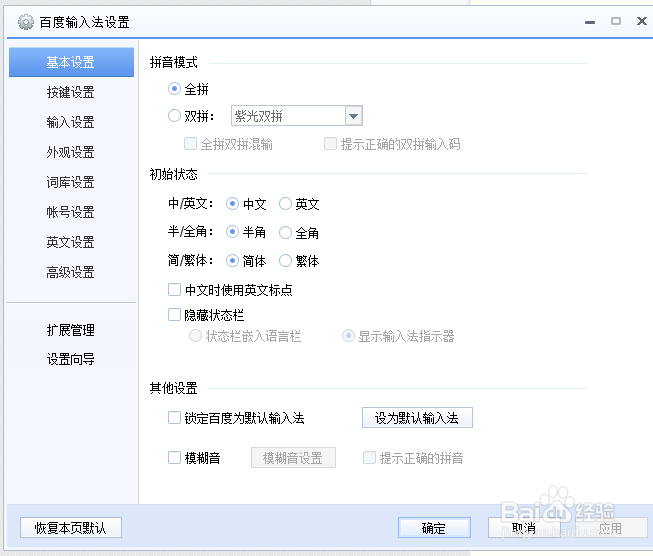Viewport: 653px width, 556px height.
Task: Click the 其他设置 section heading
Action: pyautogui.click(x=174, y=388)
